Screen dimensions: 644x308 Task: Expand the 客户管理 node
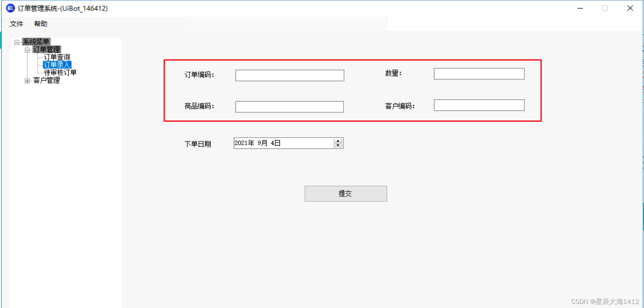(x=27, y=81)
